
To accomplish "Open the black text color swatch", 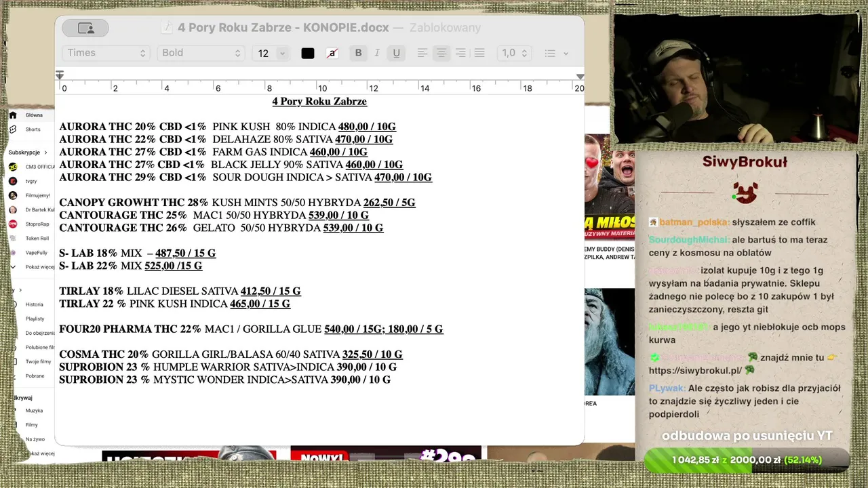I will [308, 54].
